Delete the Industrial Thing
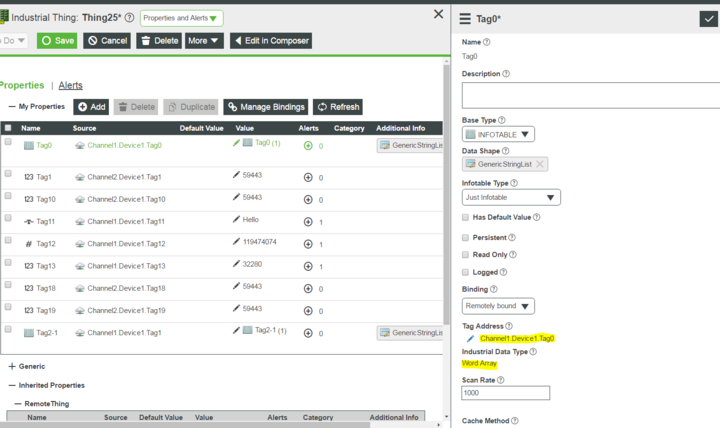The image size is (720, 428). [159, 41]
